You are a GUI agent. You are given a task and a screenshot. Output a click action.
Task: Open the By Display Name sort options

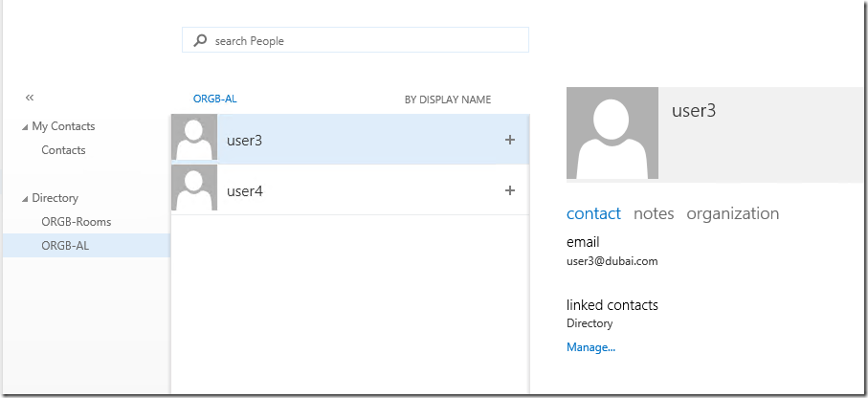coord(448,99)
